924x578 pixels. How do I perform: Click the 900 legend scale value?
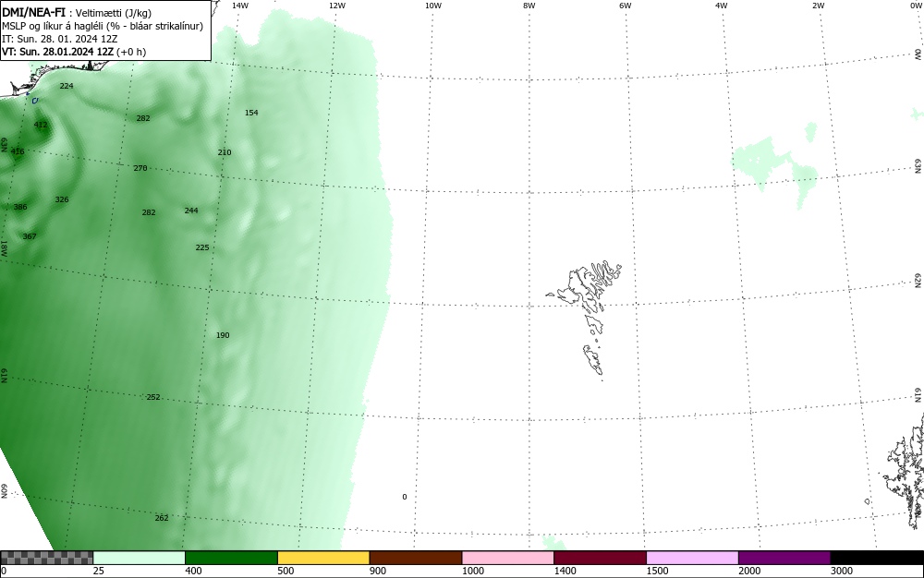378,571
